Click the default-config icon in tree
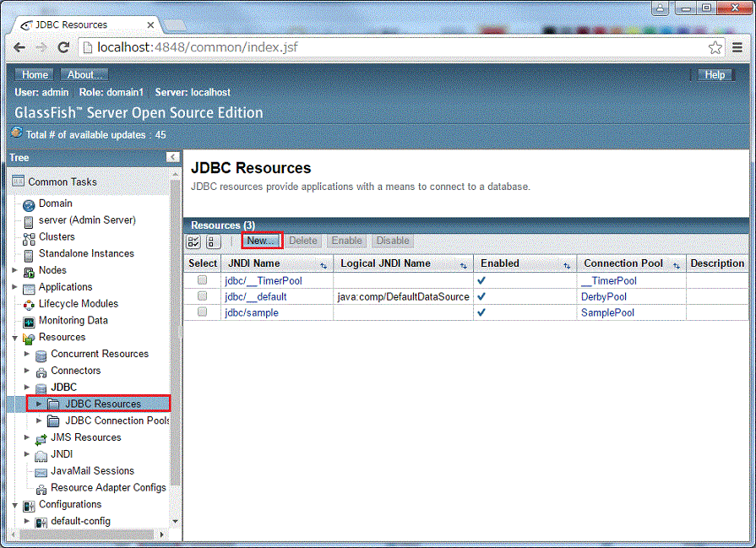The image size is (756, 548). pos(41,523)
